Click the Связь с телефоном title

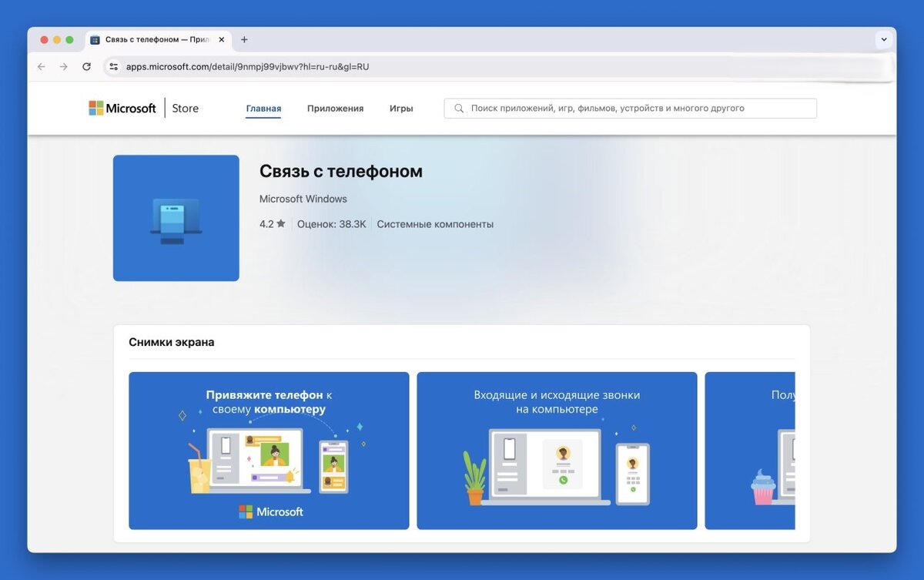coord(341,171)
